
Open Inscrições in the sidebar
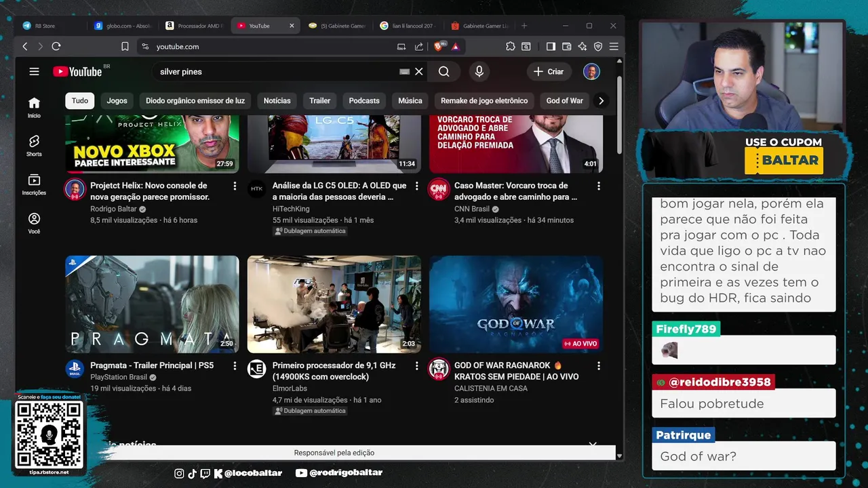click(34, 184)
